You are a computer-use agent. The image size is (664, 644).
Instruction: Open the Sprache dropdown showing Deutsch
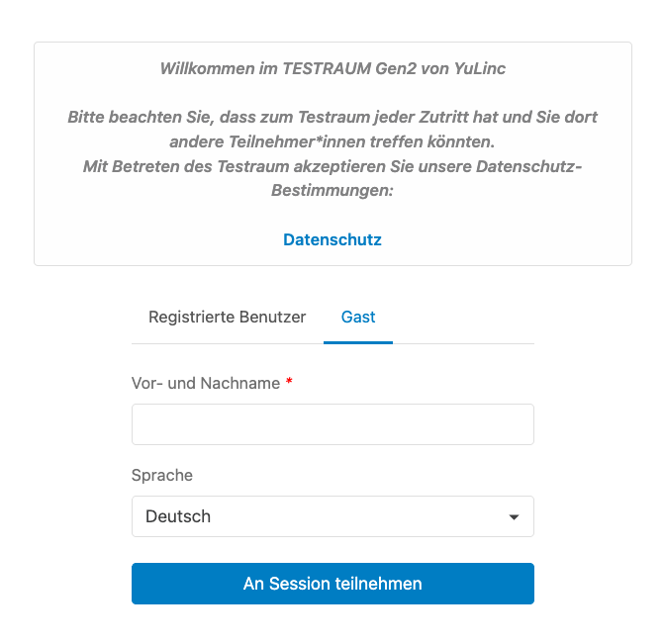tap(332, 516)
